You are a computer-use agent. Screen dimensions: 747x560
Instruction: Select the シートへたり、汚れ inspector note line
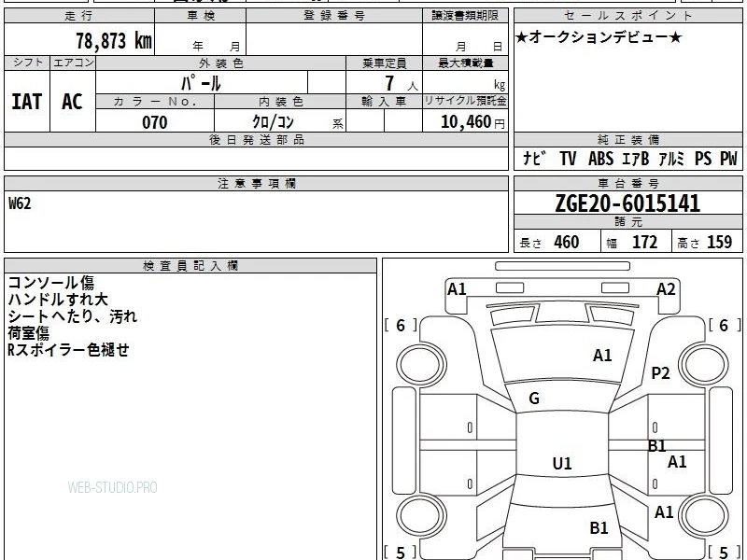[x=73, y=316]
